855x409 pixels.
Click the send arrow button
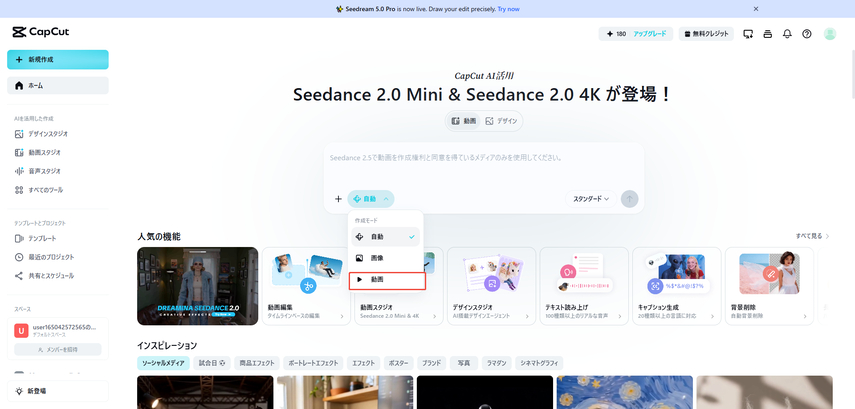[x=629, y=199]
